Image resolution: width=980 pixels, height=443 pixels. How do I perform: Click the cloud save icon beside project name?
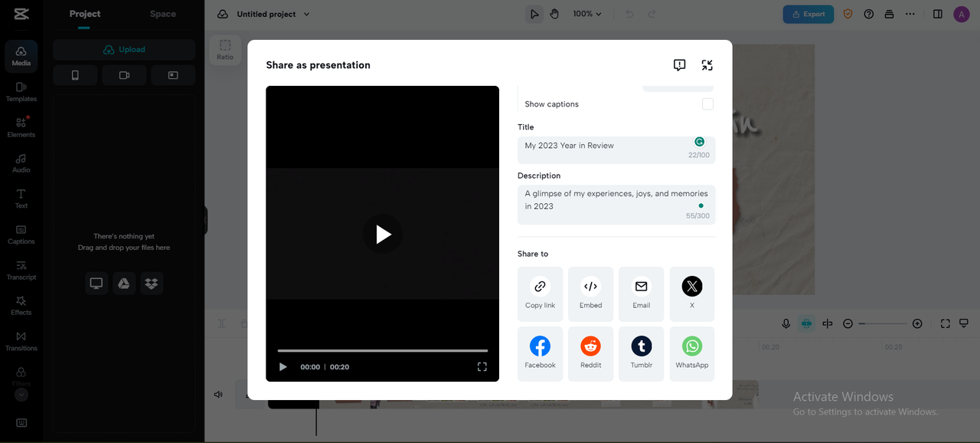[x=223, y=14]
